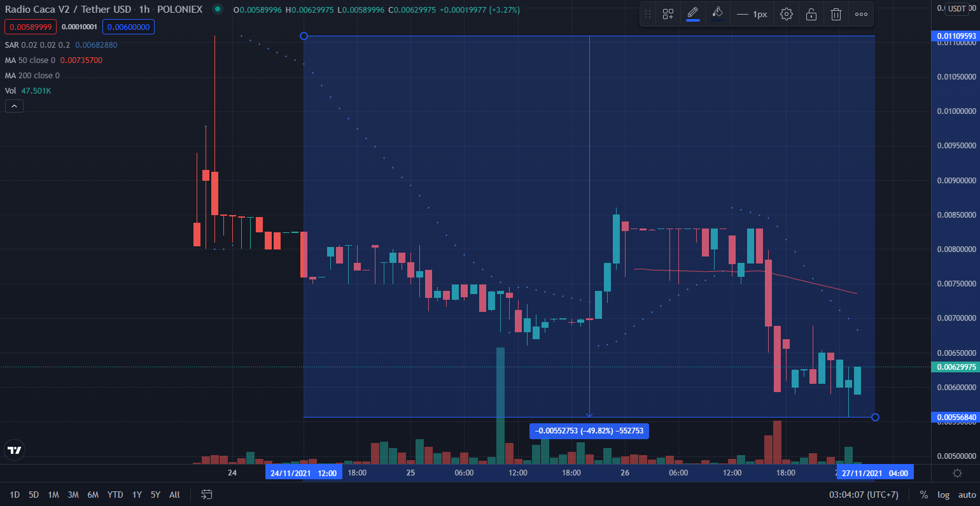
Task: Delete the drawing with the trash icon
Action: pos(836,14)
